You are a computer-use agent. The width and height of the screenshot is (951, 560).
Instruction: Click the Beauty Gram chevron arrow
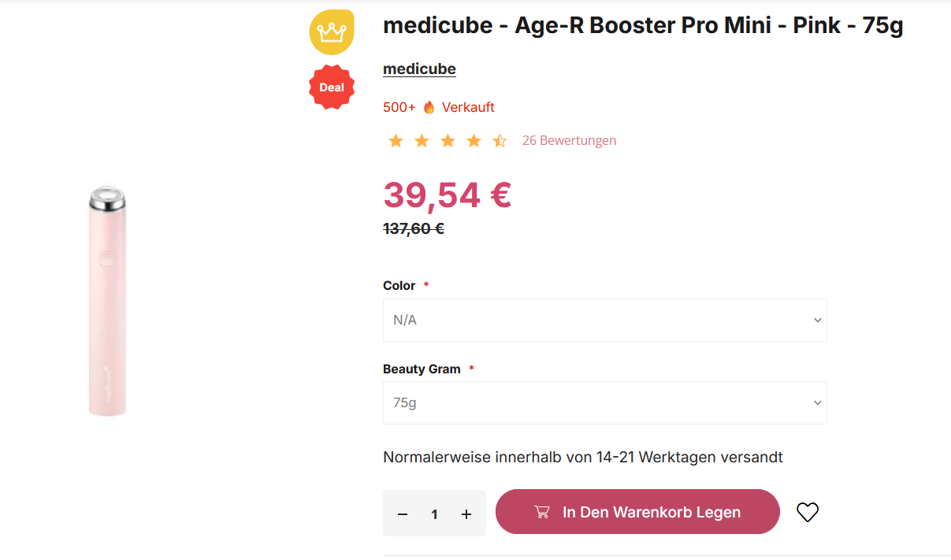coord(817,403)
